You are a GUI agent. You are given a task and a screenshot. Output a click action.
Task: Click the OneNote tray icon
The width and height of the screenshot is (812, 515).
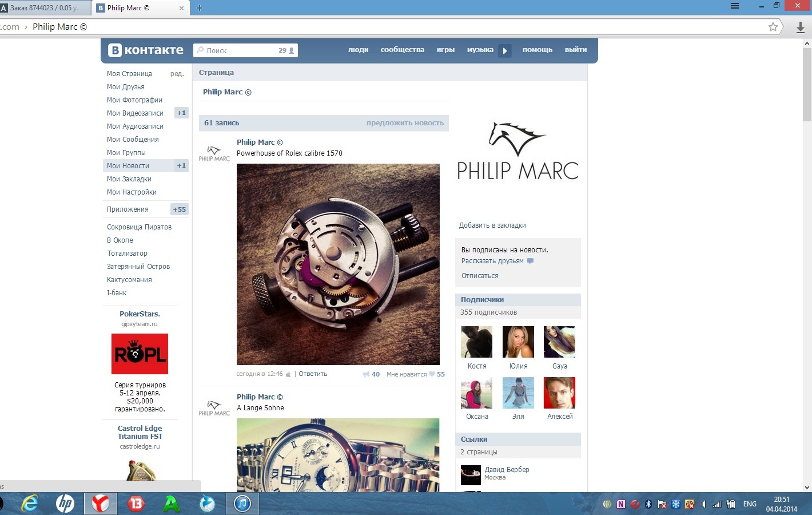click(621, 504)
